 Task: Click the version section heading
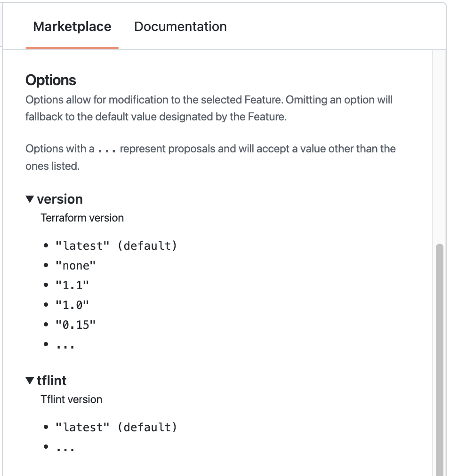(x=60, y=199)
